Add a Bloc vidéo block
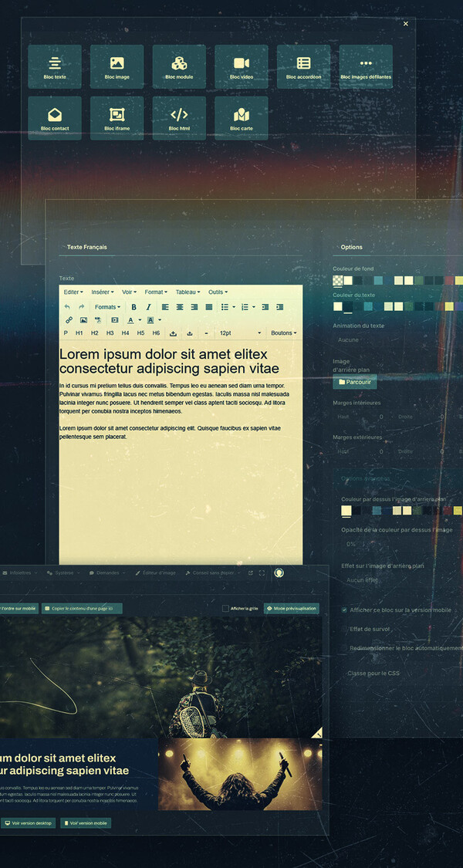Image resolution: width=463 pixels, height=868 pixels. tap(242, 66)
